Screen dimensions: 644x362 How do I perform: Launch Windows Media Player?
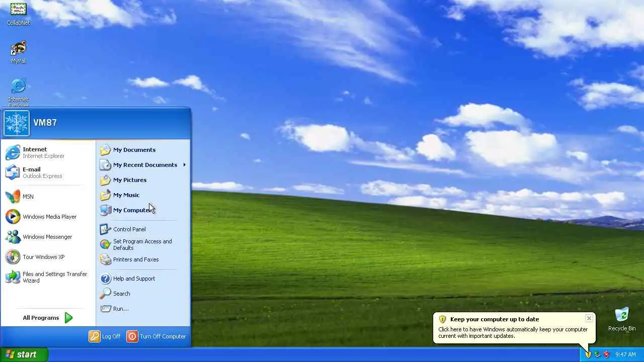pyautogui.click(x=48, y=217)
